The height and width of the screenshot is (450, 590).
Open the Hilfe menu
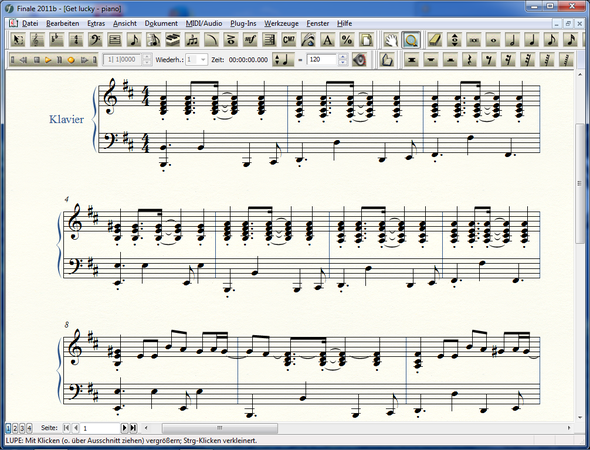[x=344, y=23]
